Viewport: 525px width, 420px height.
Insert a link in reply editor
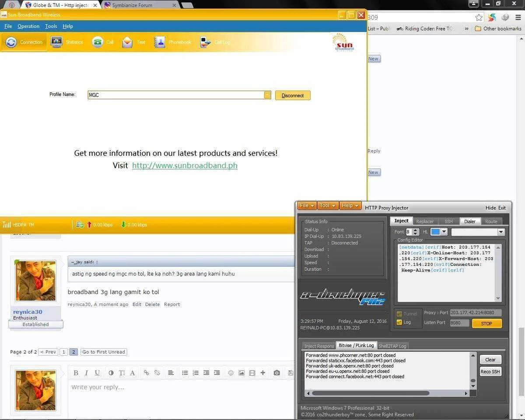pos(146,373)
